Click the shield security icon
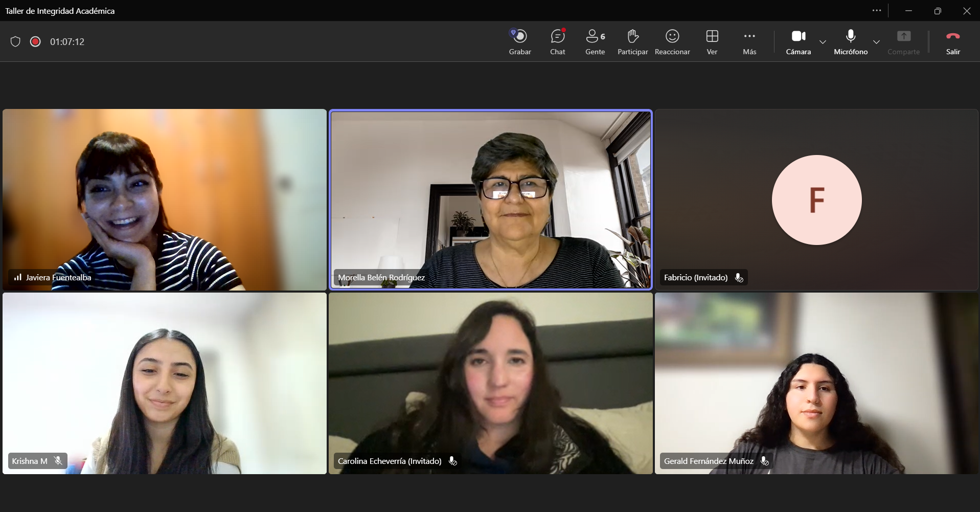Viewport: 980px width, 512px height. click(15, 41)
